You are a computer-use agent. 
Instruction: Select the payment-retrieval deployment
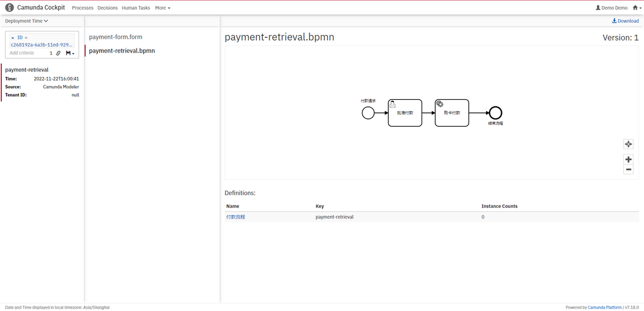point(27,70)
